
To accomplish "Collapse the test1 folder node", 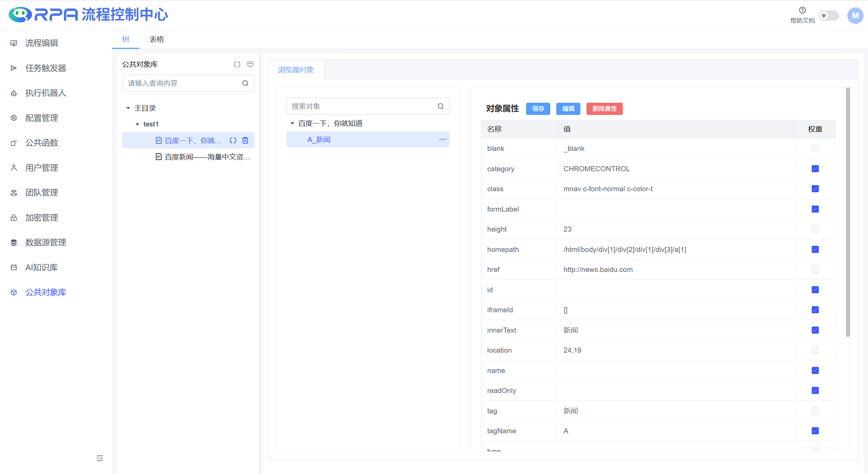I will 137,124.
